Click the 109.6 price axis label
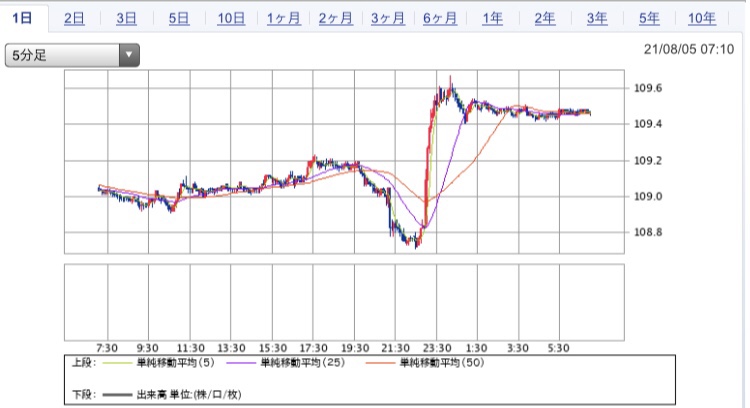 pyautogui.click(x=648, y=88)
